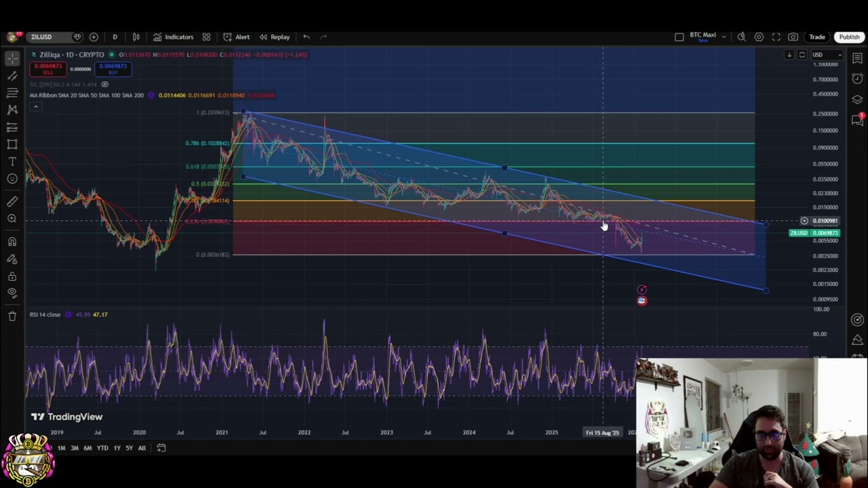Click the compare or add symbol plus icon
The height and width of the screenshot is (488, 868).
pos(94,37)
